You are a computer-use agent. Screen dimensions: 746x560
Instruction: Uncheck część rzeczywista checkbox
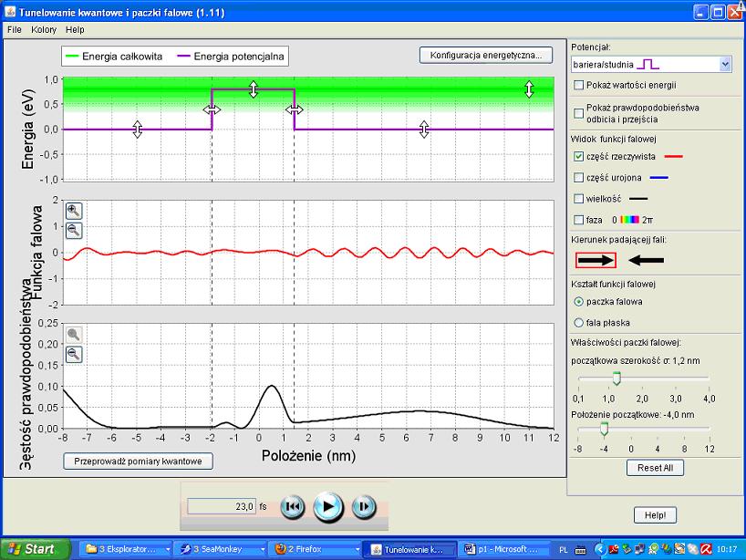tap(578, 156)
